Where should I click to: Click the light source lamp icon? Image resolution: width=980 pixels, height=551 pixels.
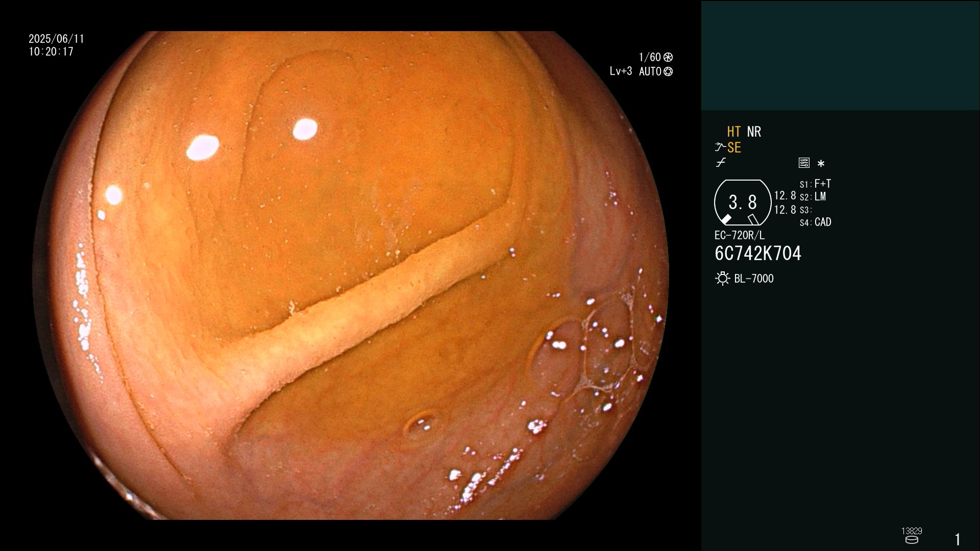(723, 279)
